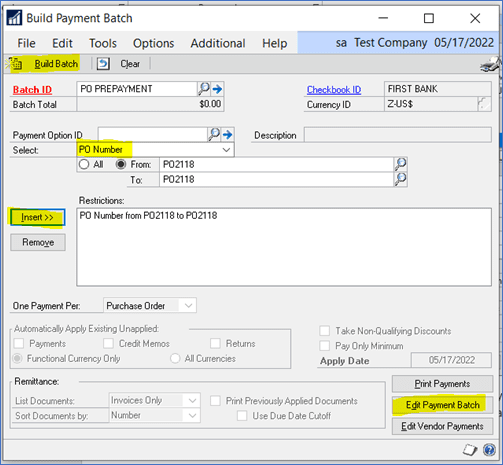This screenshot has height=465, width=503.
Task: Follow the Checkbook ID link
Action: 334,89
